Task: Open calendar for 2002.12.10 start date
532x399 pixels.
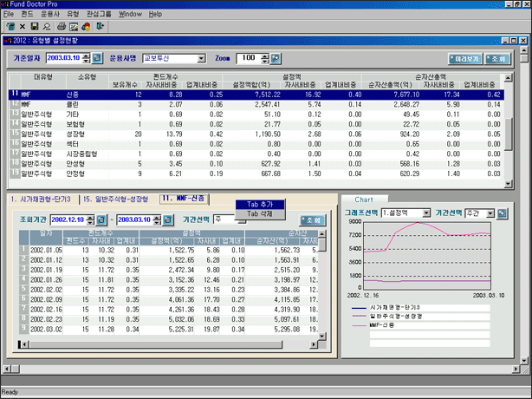Action: [101, 220]
